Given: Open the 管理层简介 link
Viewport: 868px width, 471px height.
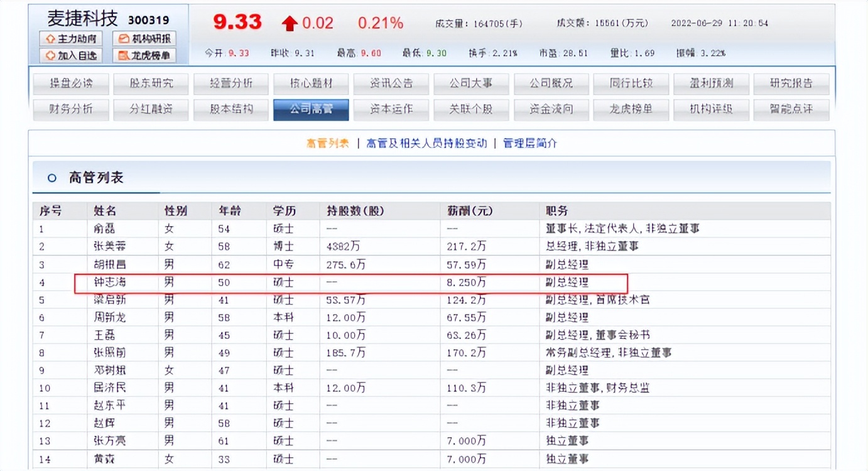Looking at the screenshot, I should coord(529,143).
